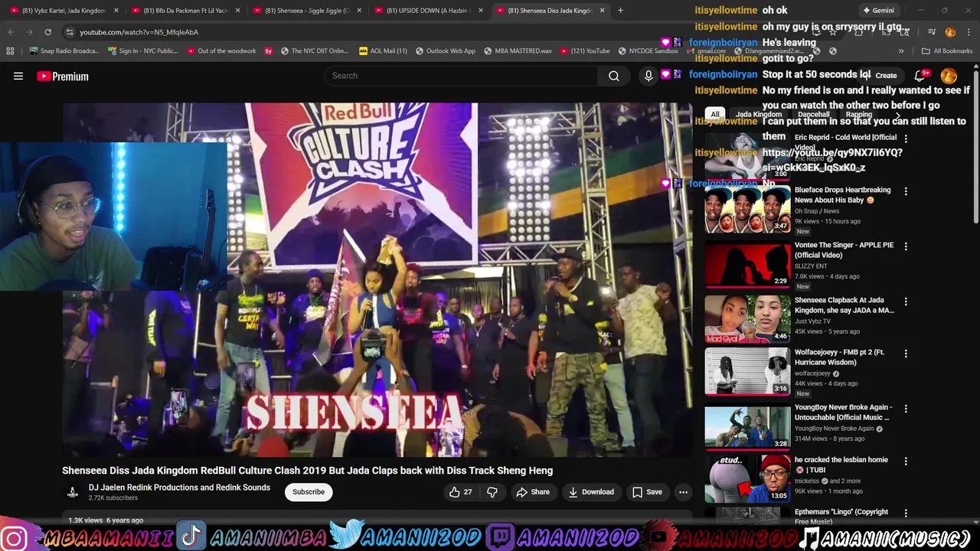Viewport: 980px width, 551px height.
Task: Close the Shenseea - Jiggle Jiggle tab
Action: (x=359, y=11)
